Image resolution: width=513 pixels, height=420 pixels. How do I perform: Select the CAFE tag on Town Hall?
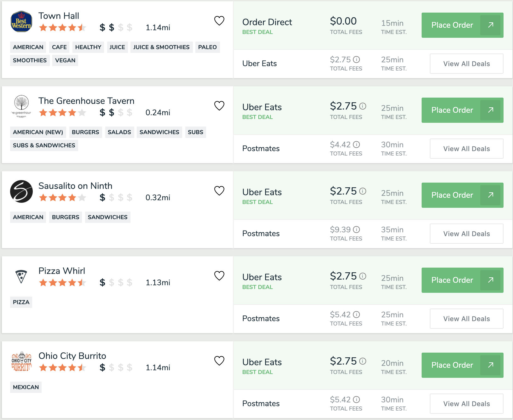pyautogui.click(x=59, y=47)
